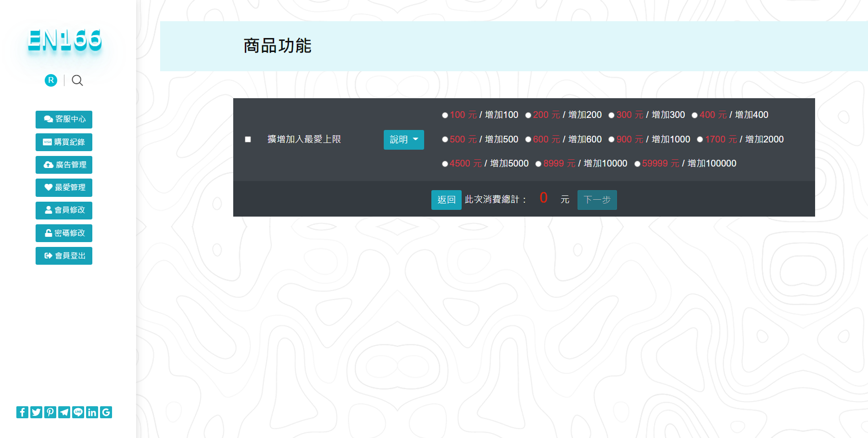The width and height of the screenshot is (868, 438).
Task: Click the 下一步 next step button
Action: tap(597, 200)
